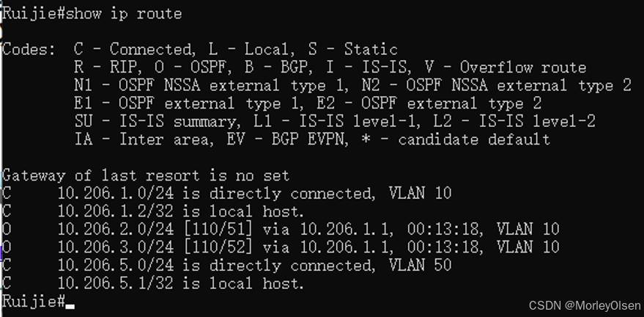The height and width of the screenshot is (317, 644).
Task: Click the terminal cursor after the last Ruijie# prompt
Action: click(x=70, y=303)
